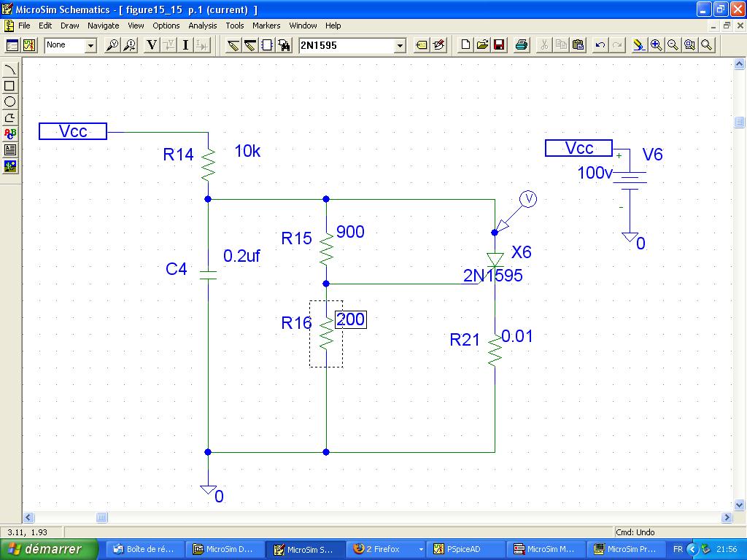Viewport: 747px width, 560px height.
Task: Expand the 2N1595 part list dropdown
Action: tap(400, 46)
